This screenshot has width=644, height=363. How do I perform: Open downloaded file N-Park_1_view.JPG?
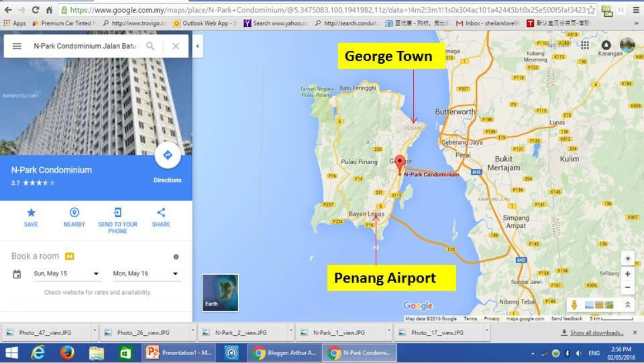coord(339,333)
